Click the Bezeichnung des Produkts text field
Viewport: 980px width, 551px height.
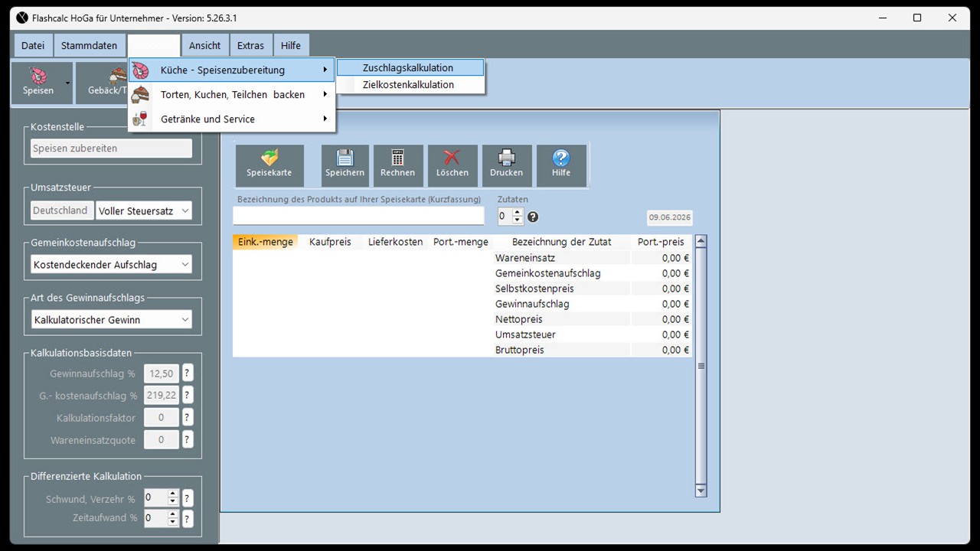click(358, 217)
